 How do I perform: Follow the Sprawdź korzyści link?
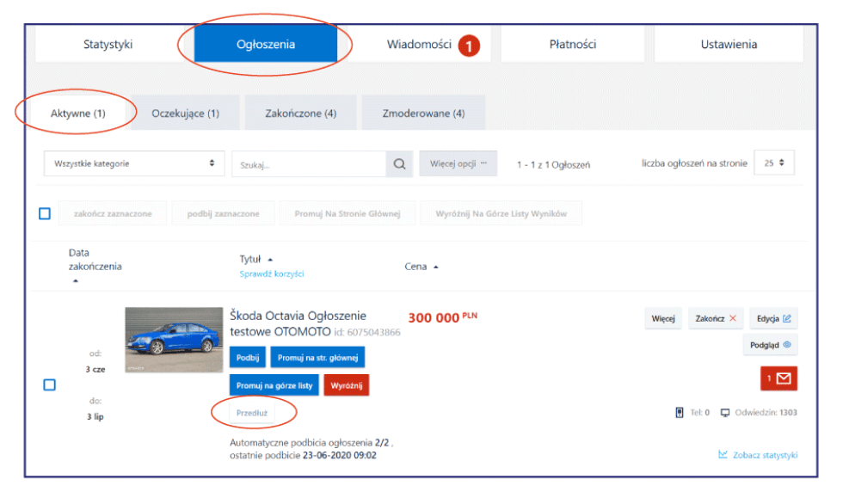(272, 274)
